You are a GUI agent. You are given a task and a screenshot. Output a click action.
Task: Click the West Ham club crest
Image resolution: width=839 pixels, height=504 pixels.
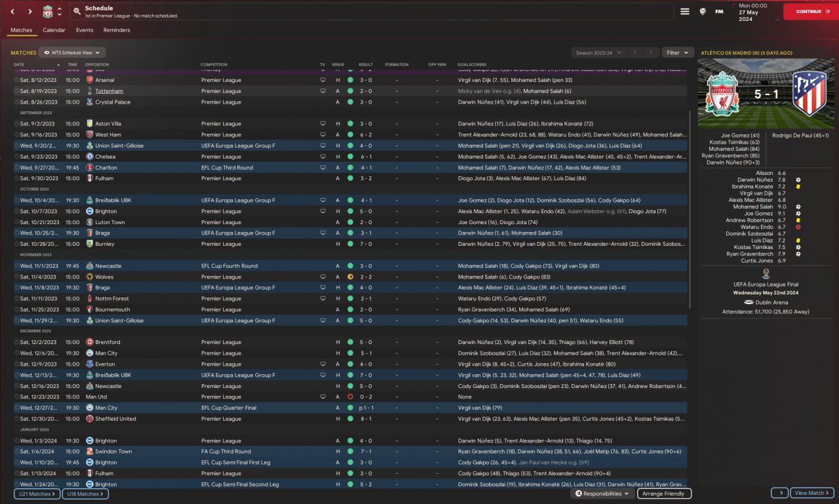(x=90, y=135)
